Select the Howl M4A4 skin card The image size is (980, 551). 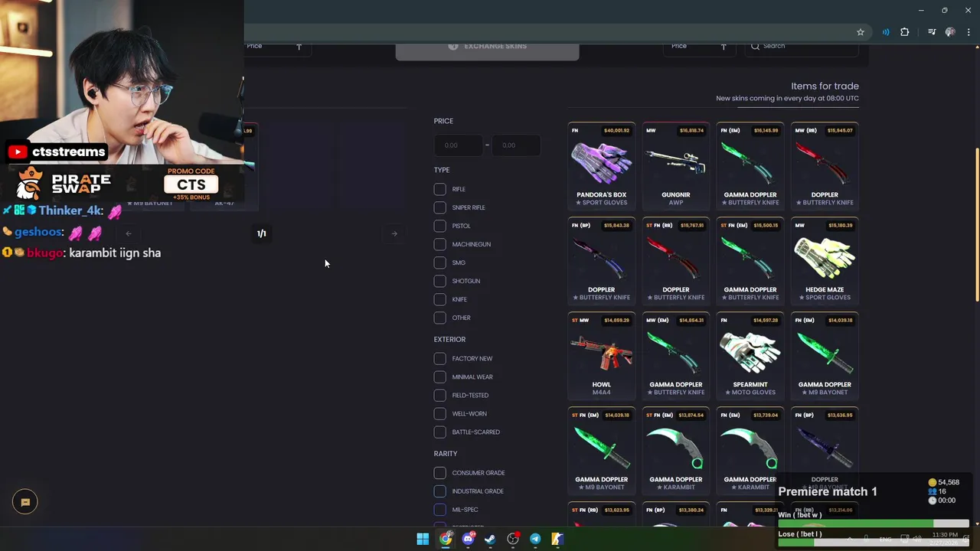[x=601, y=356]
